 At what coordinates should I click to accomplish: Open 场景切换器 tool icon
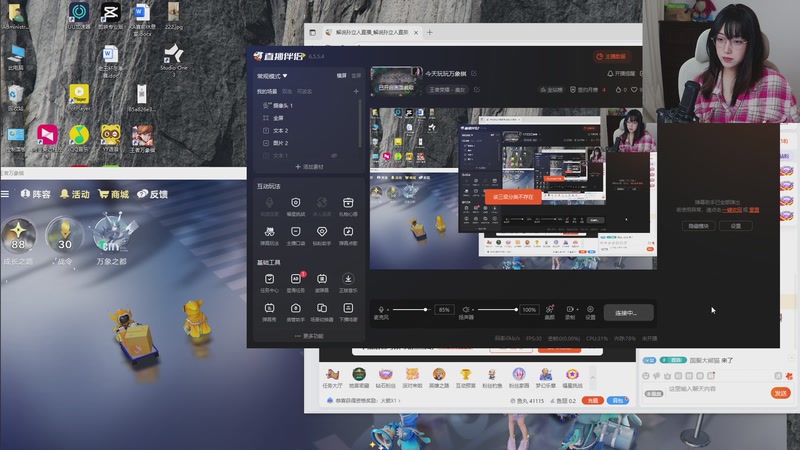point(322,308)
